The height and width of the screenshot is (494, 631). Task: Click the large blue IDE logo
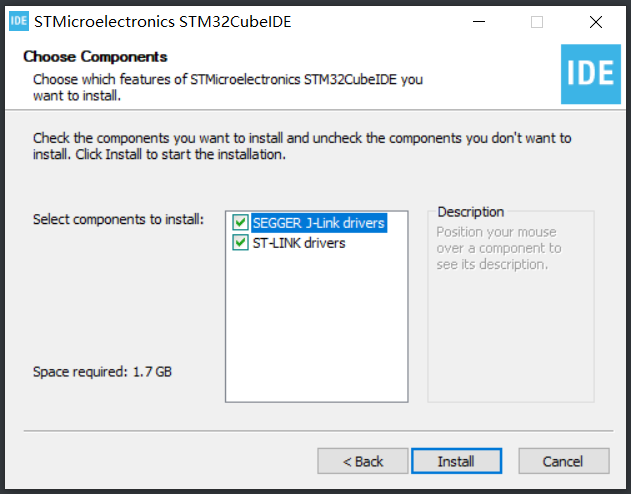591,74
